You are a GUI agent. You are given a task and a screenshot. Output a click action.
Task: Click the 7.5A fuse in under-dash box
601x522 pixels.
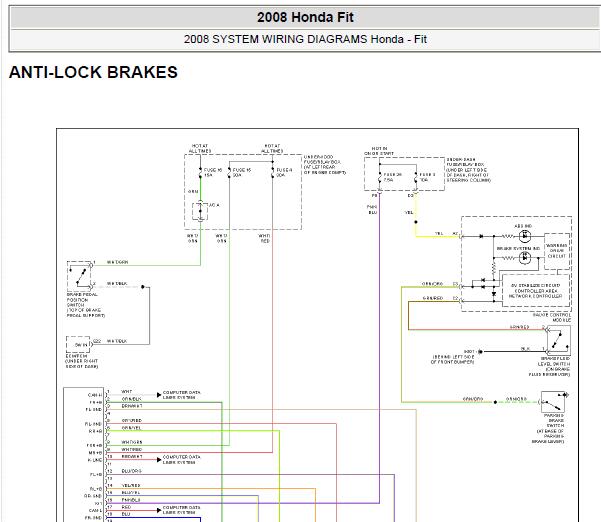[379, 177]
